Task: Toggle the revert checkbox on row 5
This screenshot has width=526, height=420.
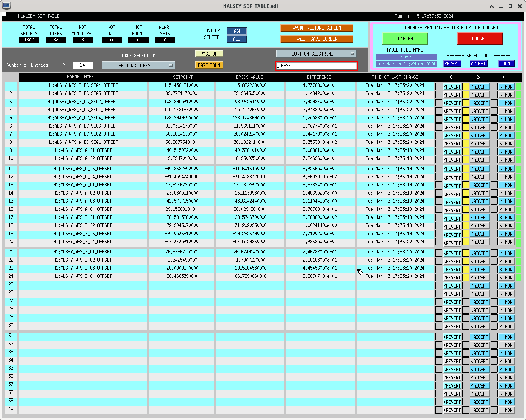Action: tap(439, 119)
